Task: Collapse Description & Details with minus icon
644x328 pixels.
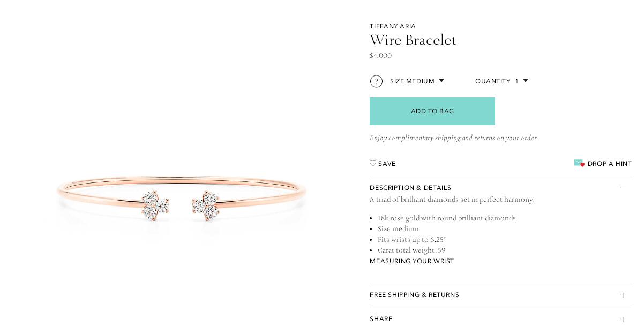Action: [623, 188]
